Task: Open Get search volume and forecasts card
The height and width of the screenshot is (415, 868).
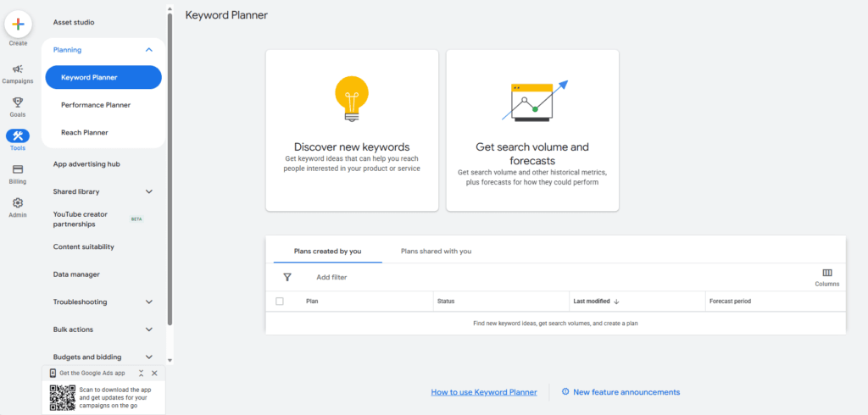Action: tap(532, 130)
